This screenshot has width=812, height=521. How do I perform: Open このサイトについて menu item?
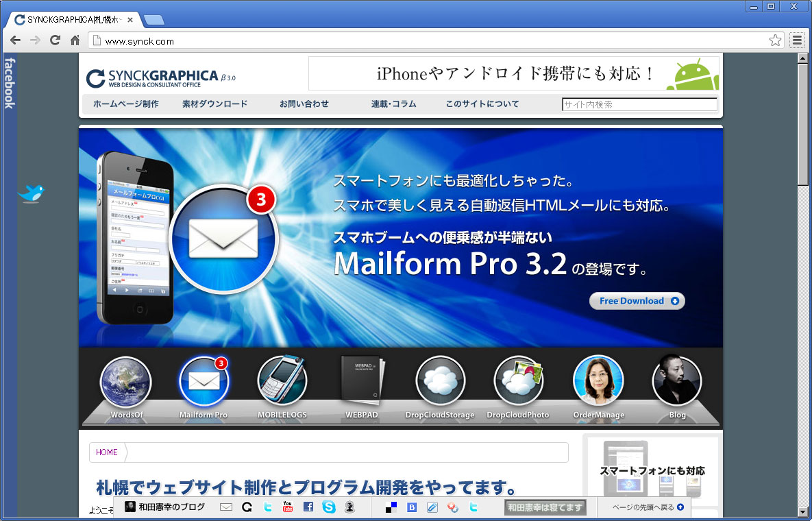coord(482,104)
